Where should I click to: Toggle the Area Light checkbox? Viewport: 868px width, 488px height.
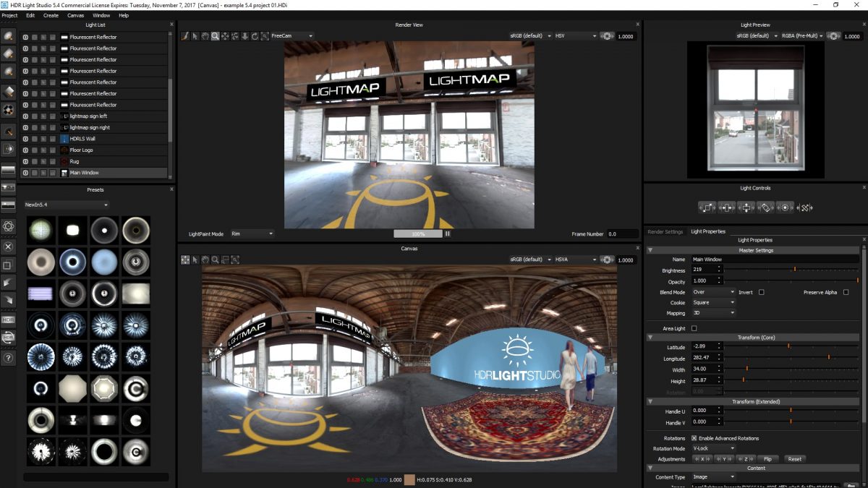(693, 327)
